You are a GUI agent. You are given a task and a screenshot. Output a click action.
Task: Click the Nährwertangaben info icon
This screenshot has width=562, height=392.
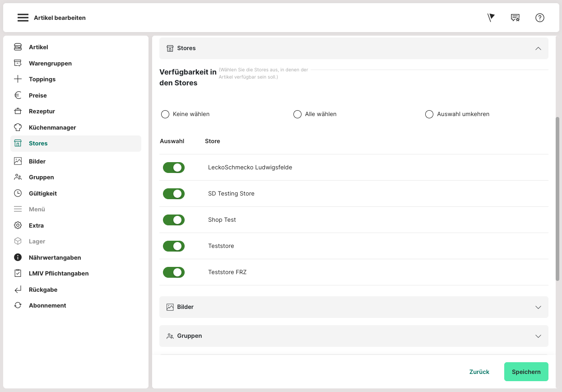coord(18,257)
